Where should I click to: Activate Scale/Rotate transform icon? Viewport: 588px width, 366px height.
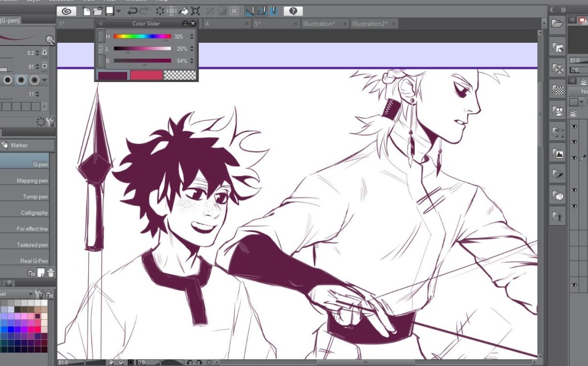(x=195, y=11)
